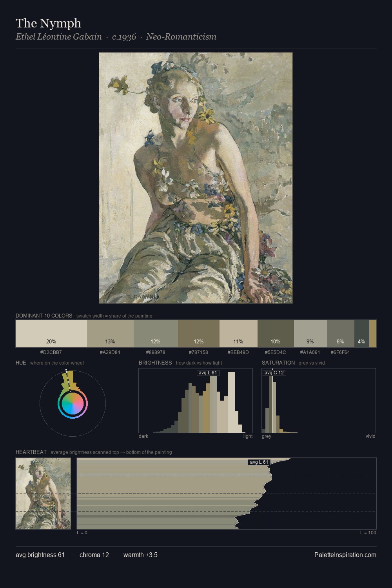Click the HUE section heading
This screenshot has height=588, width=392.
pyautogui.click(x=21, y=363)
